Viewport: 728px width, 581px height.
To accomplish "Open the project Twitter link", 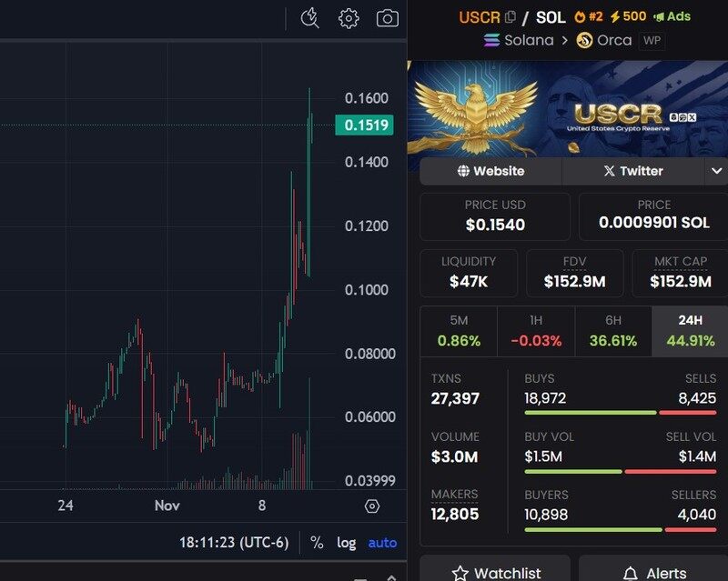I will 633,171.
